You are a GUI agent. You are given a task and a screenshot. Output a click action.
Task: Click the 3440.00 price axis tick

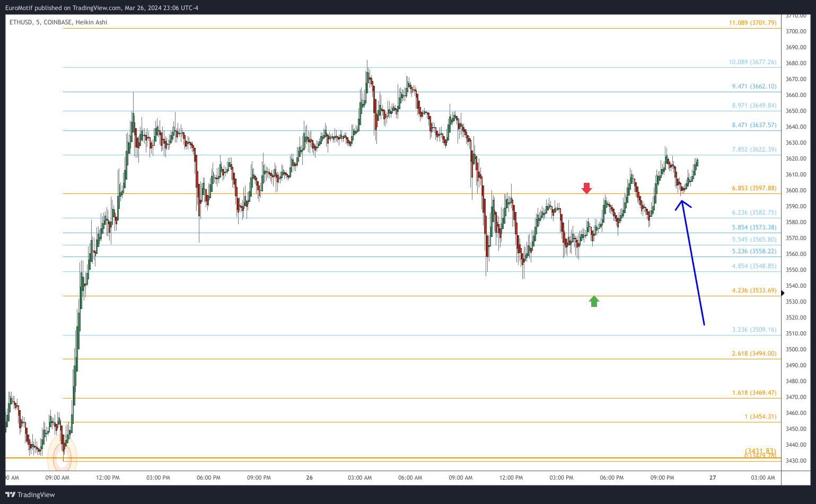tap(796, 445)
